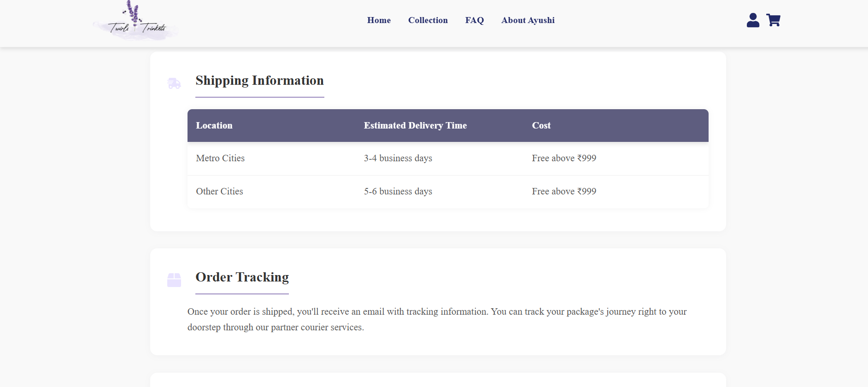Screen dimensions: 868x387
Task: Go to the Home page
Action: point(379,20)
